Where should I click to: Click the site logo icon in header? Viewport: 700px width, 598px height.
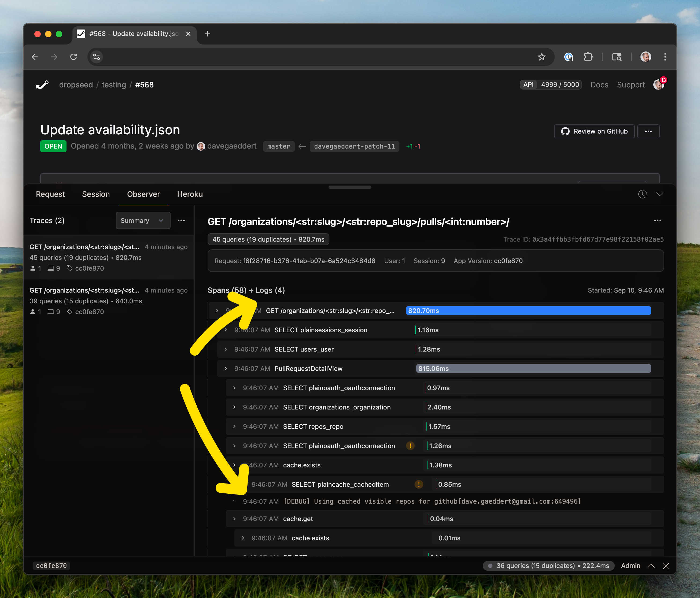(x=43, y=85)
